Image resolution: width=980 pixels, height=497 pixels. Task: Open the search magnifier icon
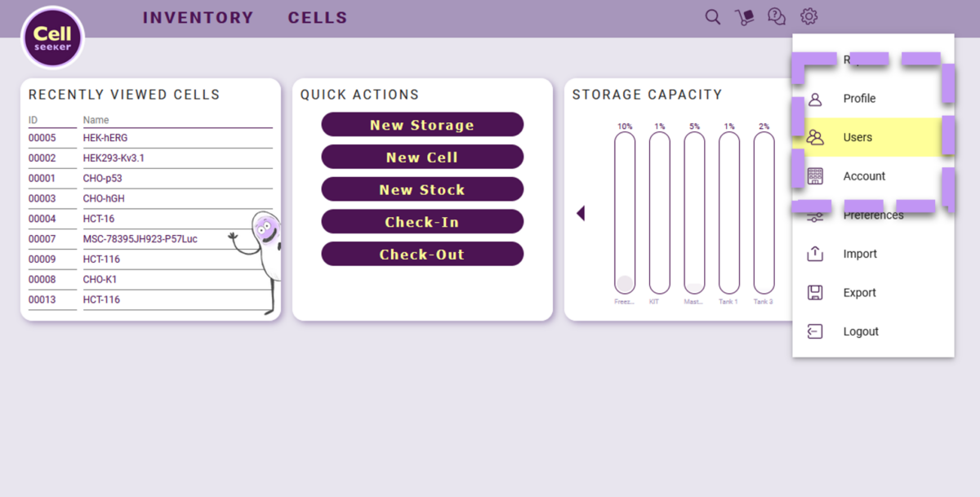click(x=712, y=16)
